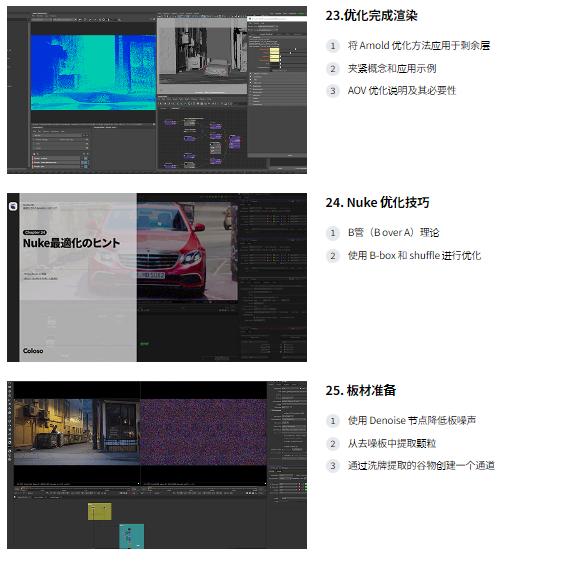Viewport: 562px width, 564px height.
Task: Click the lesson 从去噪板中提取颗粒
Action: tap(392, 444)
